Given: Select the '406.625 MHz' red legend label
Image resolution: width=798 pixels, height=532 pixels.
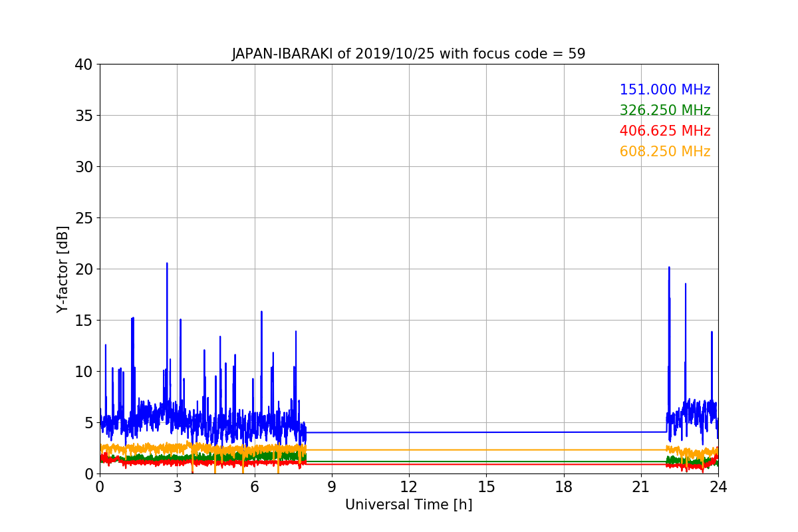Looking at the screenshot, I should click(665, 131).
